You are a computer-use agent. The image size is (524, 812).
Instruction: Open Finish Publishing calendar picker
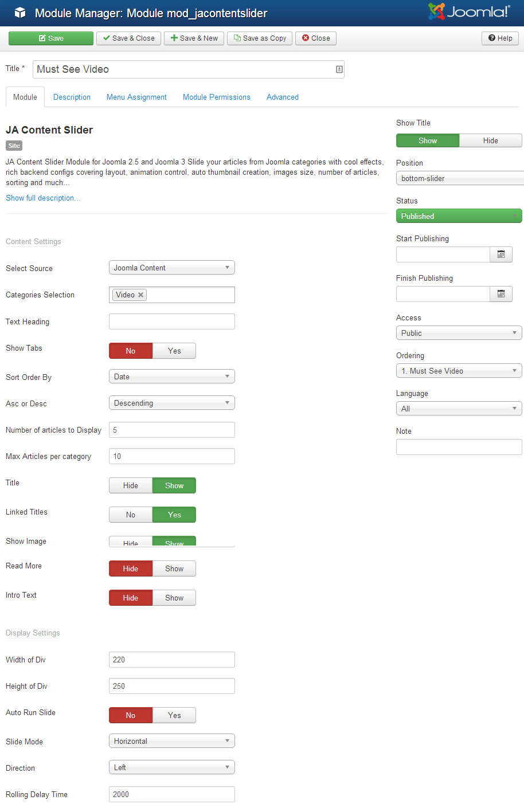tap(501, 294)
